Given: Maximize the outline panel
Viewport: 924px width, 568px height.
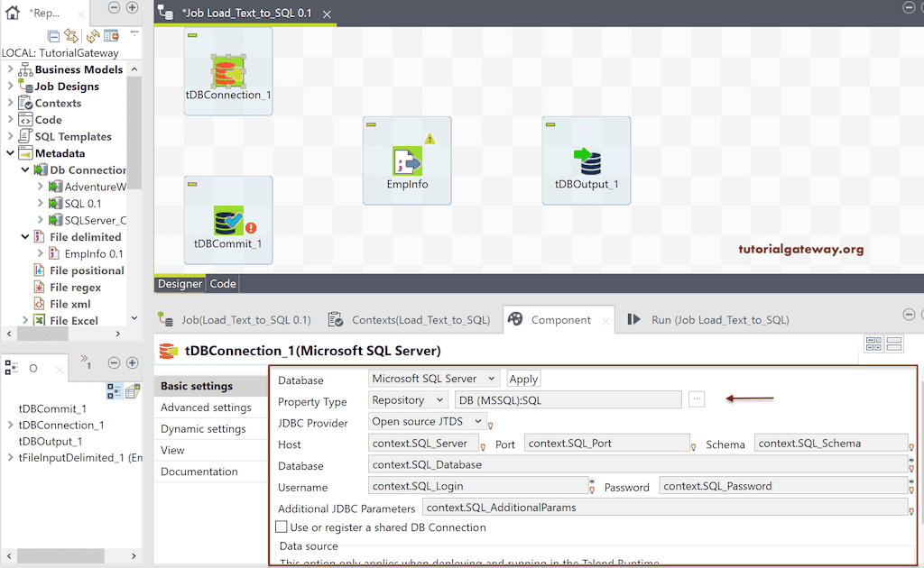Looking at the screenshot, I should [x=132, y=363].
